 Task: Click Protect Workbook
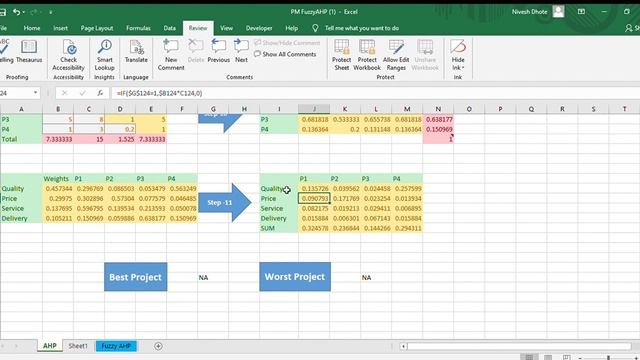[x=367, y=55]
